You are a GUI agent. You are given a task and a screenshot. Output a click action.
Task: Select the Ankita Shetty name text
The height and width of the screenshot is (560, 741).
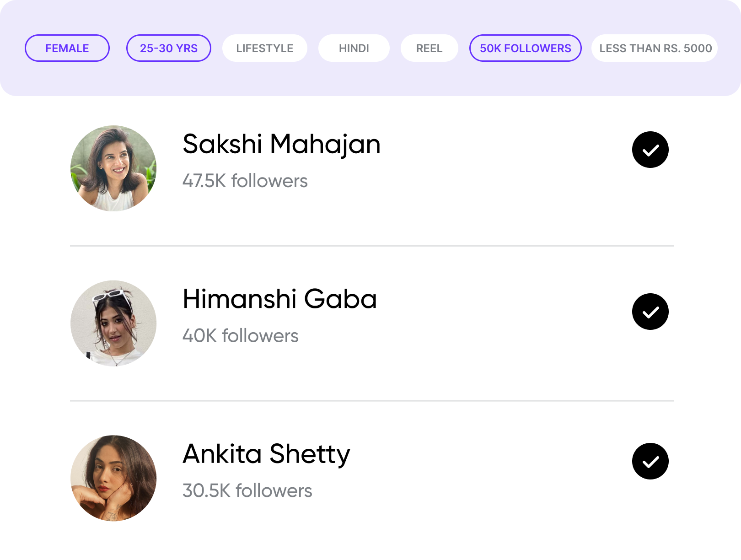pyautogui.click(x=266, y=454)
